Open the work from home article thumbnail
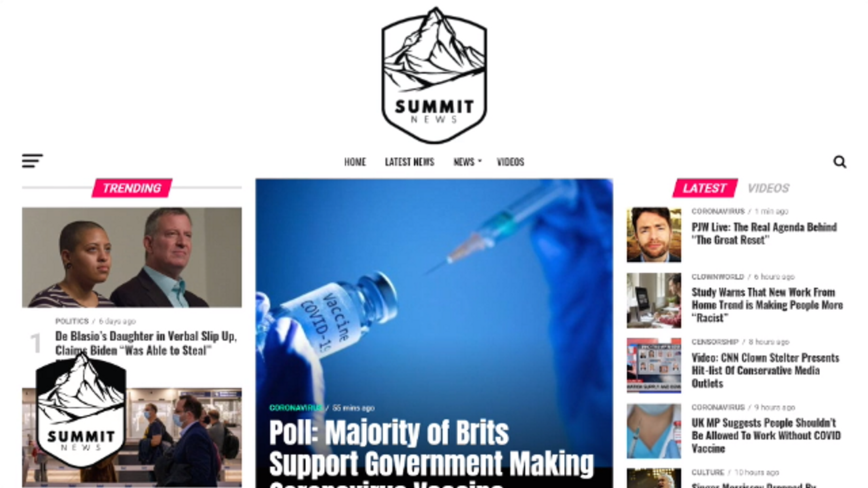 pos(654,300)
